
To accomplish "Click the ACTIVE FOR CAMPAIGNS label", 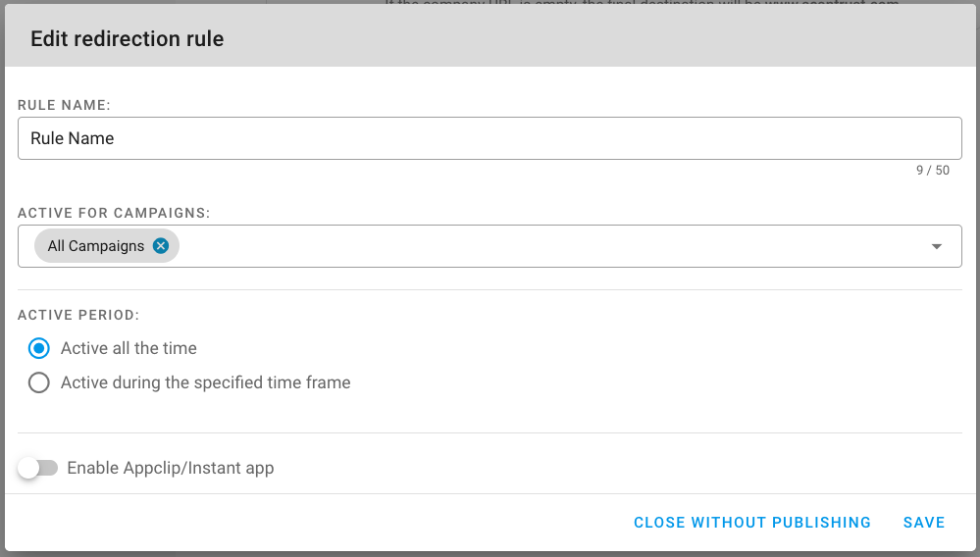I will coord(114,213).
